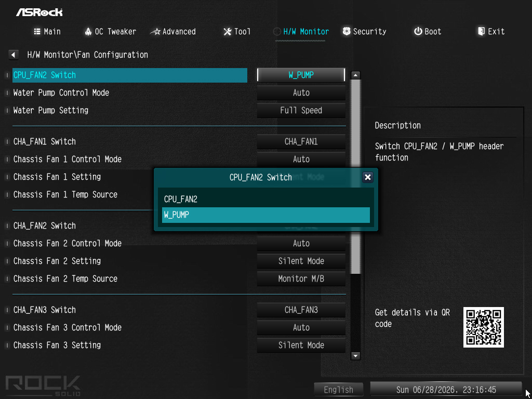The image size is (532, 399).
Task: Click the Exit door icon
Action: click(x=481, y=32)
